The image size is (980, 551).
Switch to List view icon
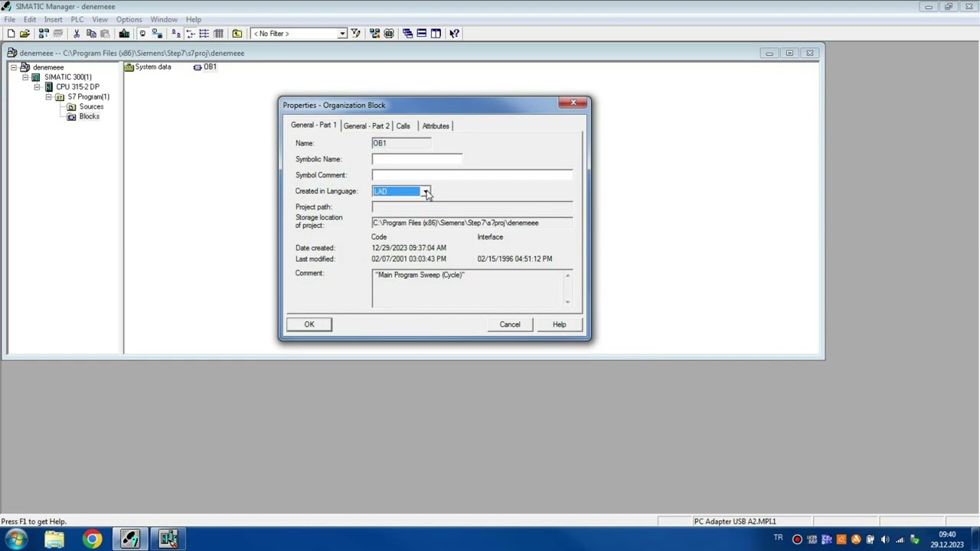point(204,34)
